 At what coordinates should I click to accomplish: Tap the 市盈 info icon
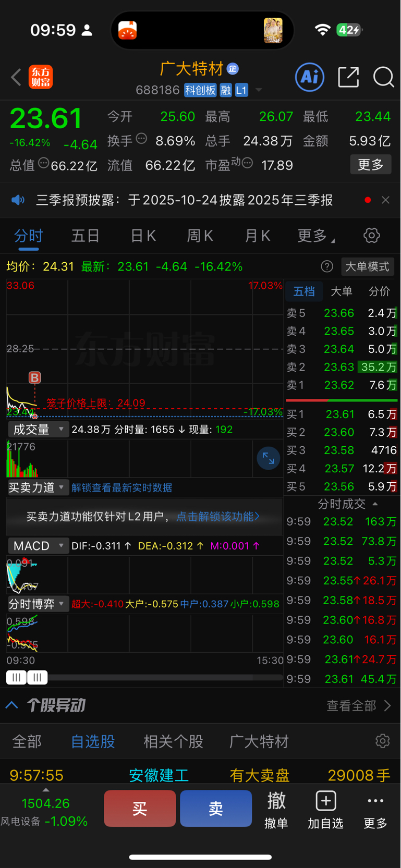tap(247, 164)
